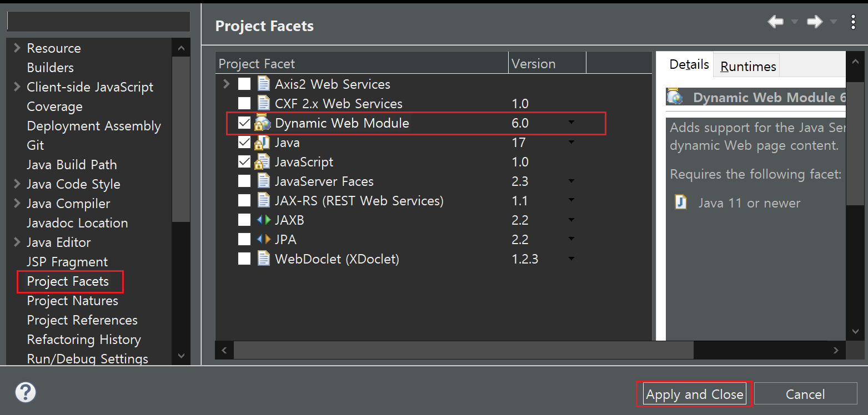Open the forward history dropdown arrow
Screen dimensions: 868x415
(833, 22)
